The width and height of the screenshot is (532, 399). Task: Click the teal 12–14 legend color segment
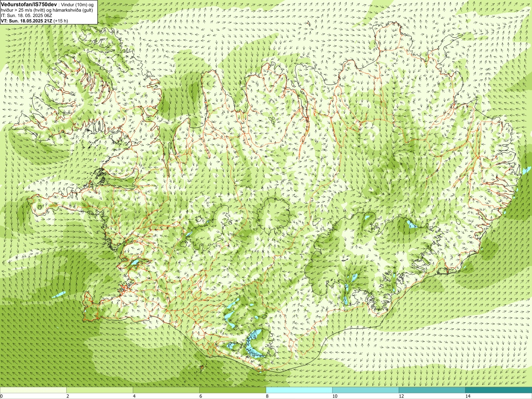[x=432, y=390]
